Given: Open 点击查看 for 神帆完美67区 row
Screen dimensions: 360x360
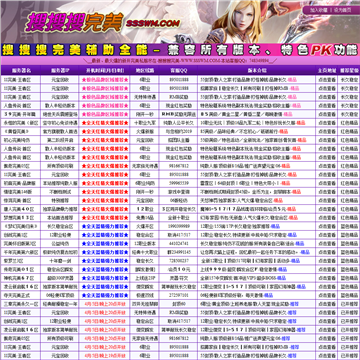Looking at the screenshot, I should tap(327, 278).
